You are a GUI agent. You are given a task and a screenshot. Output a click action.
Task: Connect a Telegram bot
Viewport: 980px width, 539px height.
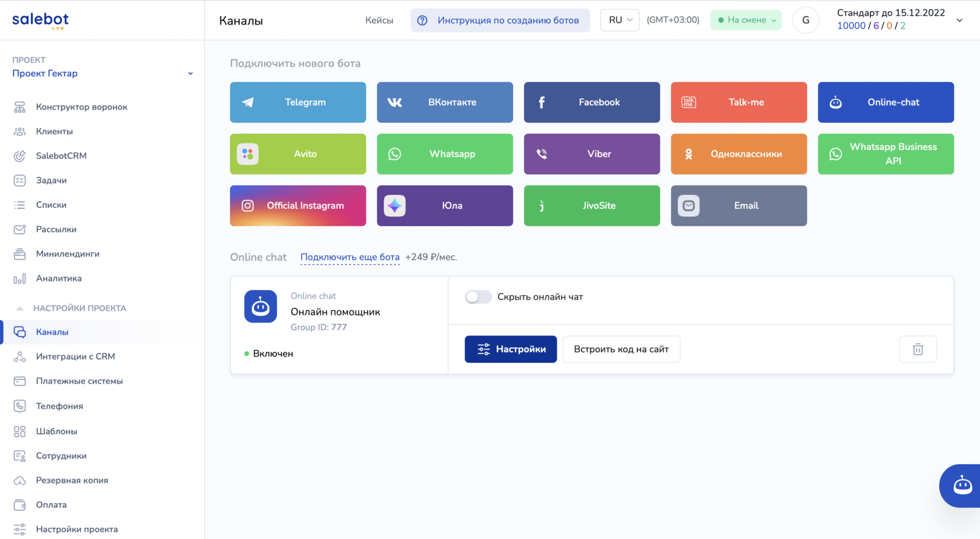coord(298,102)
